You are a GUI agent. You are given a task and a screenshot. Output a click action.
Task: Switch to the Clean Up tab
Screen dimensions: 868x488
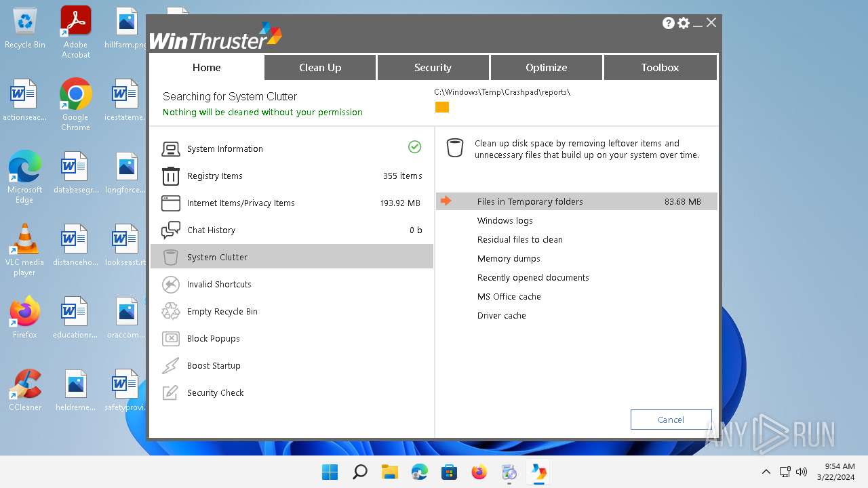(320, 67)
